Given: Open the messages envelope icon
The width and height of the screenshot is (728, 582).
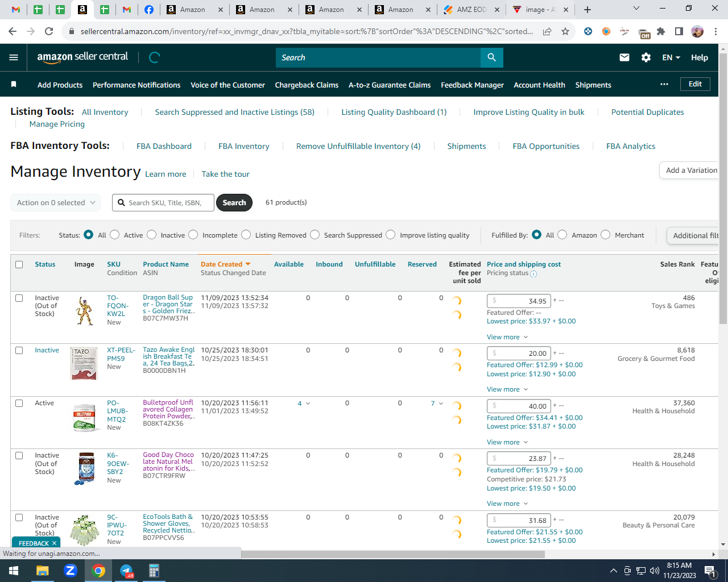Looking at the screenshot, I should [x=624, y=57].
